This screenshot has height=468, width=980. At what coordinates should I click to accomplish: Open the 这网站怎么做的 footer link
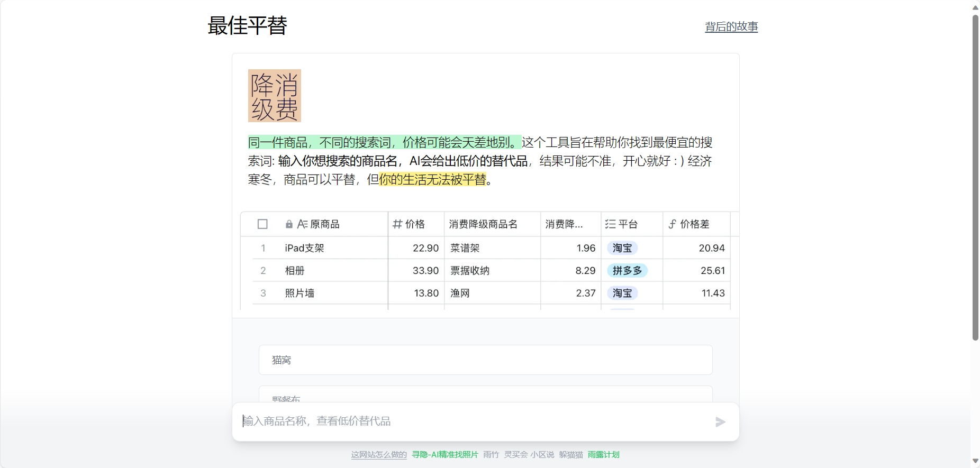379,455
